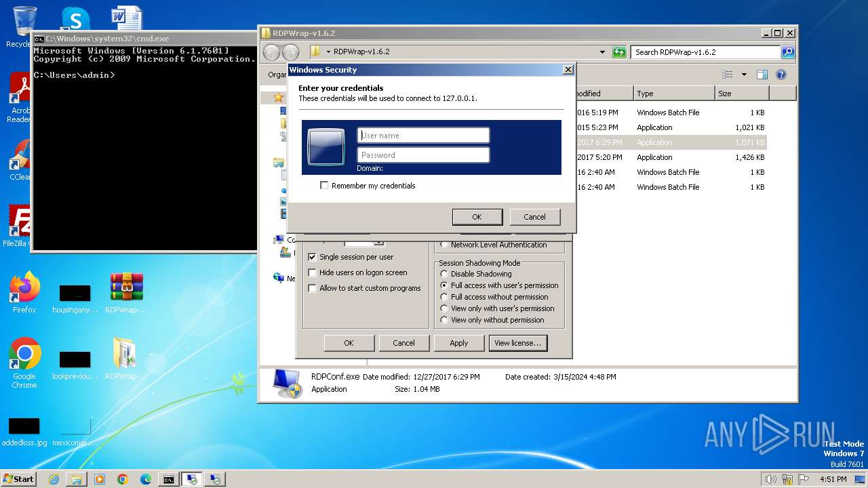This screenshot has height=488, width=868.
Task: Click the clock showing 4:51 PM
Action: [833, 479]
